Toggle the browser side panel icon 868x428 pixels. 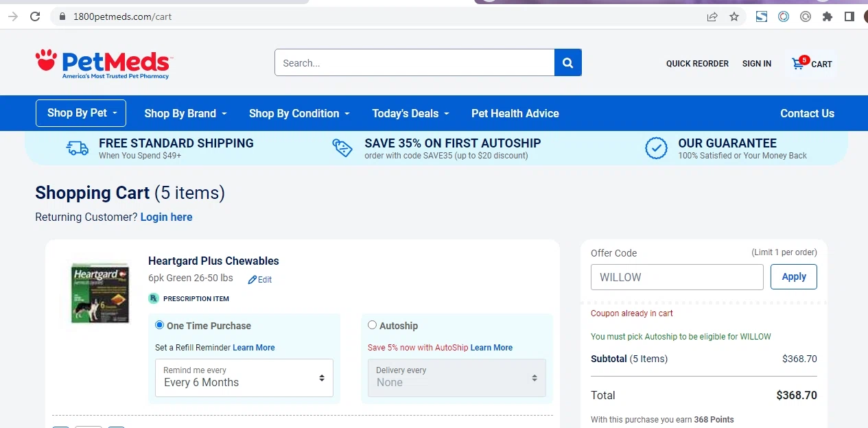849,16
